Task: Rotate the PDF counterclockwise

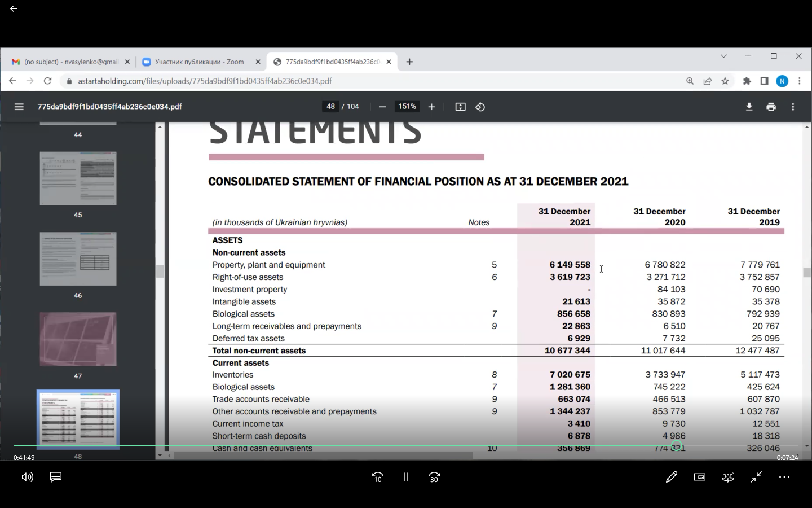Action: pyautogui.click(x=480, y=107)
